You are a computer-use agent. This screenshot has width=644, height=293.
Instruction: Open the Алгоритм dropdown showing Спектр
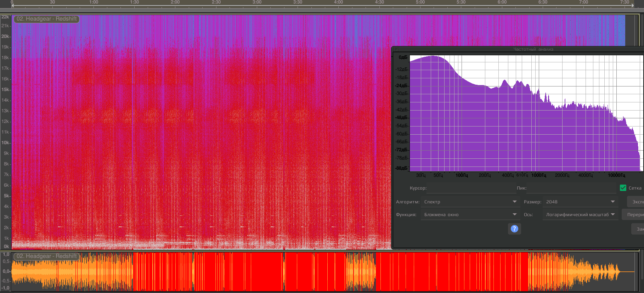(x=470, y=202)
